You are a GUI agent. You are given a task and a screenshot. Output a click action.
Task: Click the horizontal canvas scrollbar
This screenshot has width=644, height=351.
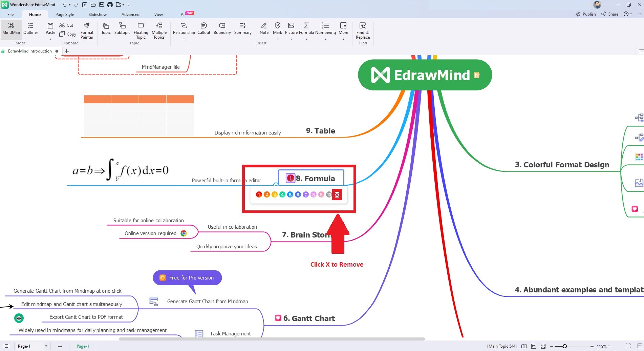[x=272, y=339]
